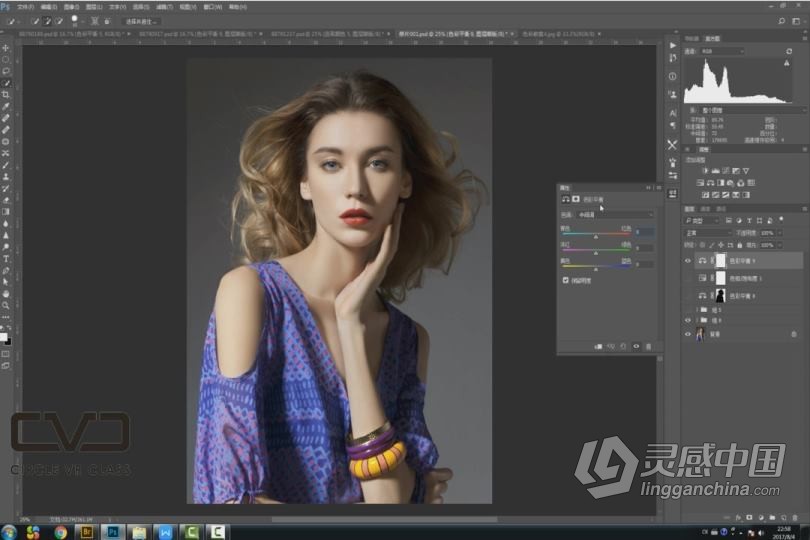Image resolution: width=810 pixels, height=540 pixels.
Task: Select the Zoom magnifier tool
Action: [x=6, y=305]
